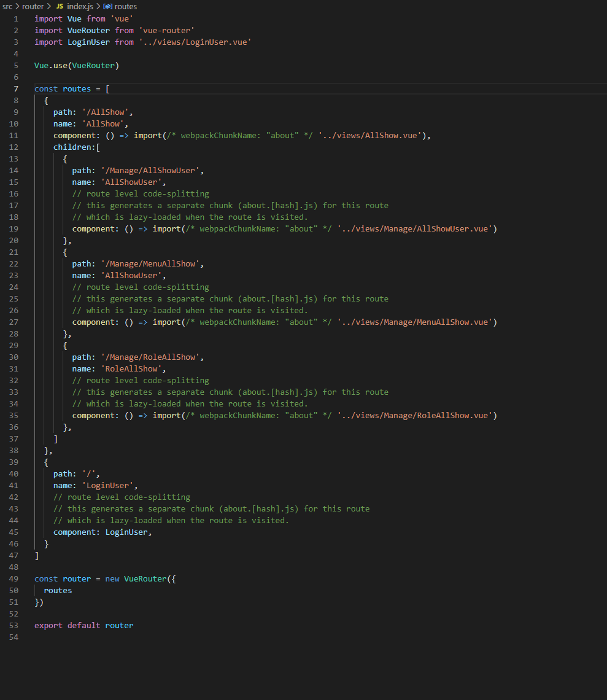
Task: Click the path '/Manage/RoleAllShow' string
Action: (150, 357)
